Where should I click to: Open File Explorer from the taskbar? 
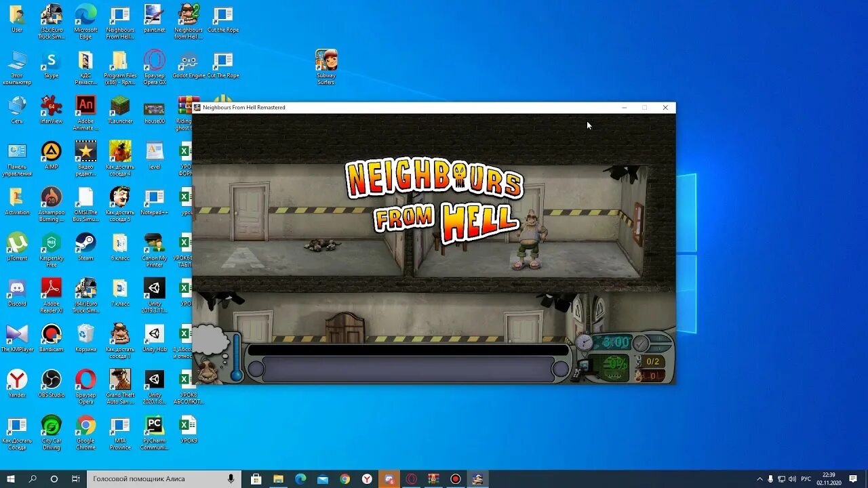tap(278, 479)
